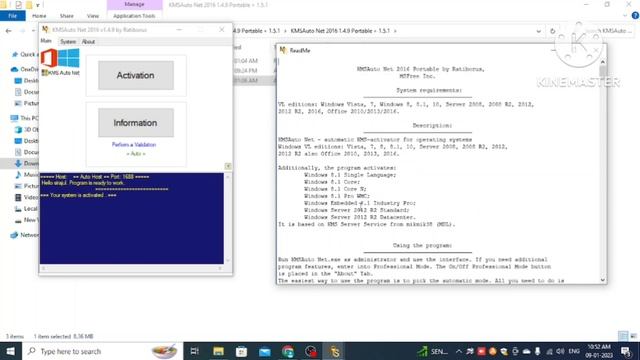
Task: Click the KMSAuto log horizontal scrollbar
Action: [131, 268]
